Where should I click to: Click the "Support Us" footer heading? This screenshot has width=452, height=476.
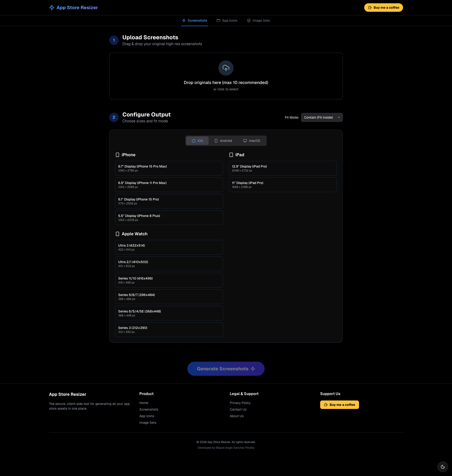coord(330,393)
